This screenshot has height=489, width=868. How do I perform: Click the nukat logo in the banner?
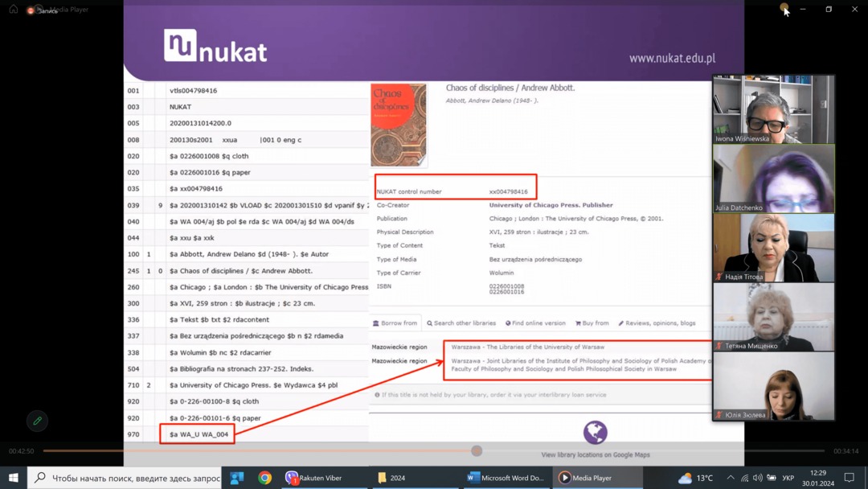215,46
